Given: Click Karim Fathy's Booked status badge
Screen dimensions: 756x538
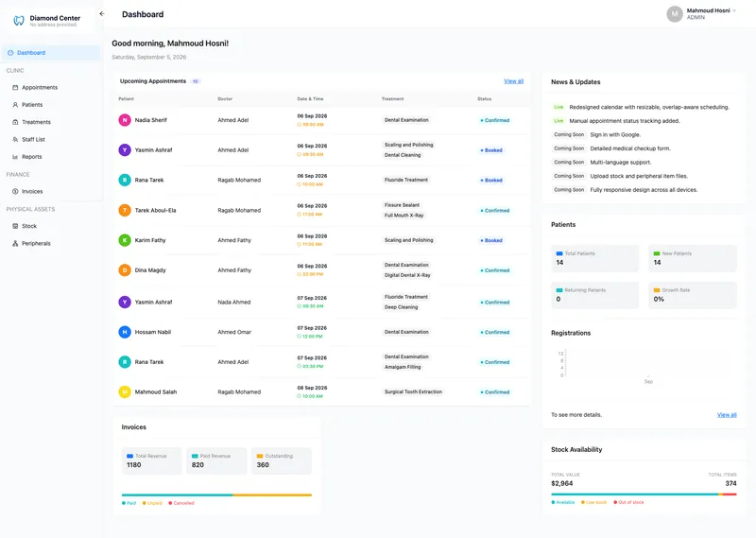Looking at the screenshot, I should pos(491,240).
